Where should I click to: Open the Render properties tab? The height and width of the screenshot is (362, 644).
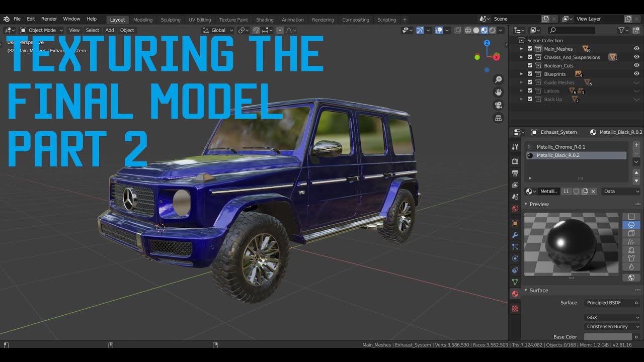pos(515,161)
